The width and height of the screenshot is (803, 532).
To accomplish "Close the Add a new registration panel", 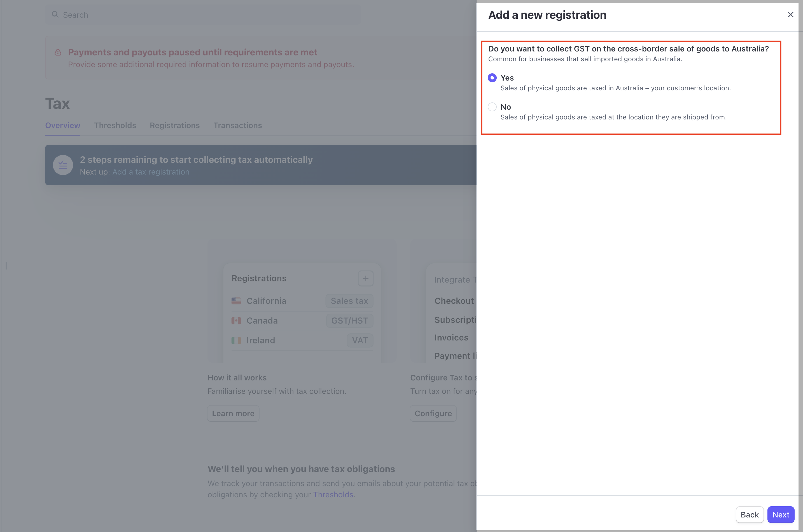I will click(790, 15).
